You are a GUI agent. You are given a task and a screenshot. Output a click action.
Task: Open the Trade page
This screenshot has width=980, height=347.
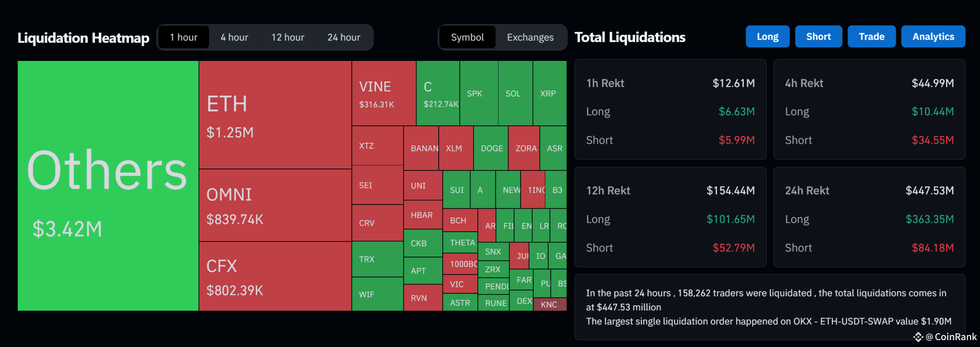tap(872, 36)
